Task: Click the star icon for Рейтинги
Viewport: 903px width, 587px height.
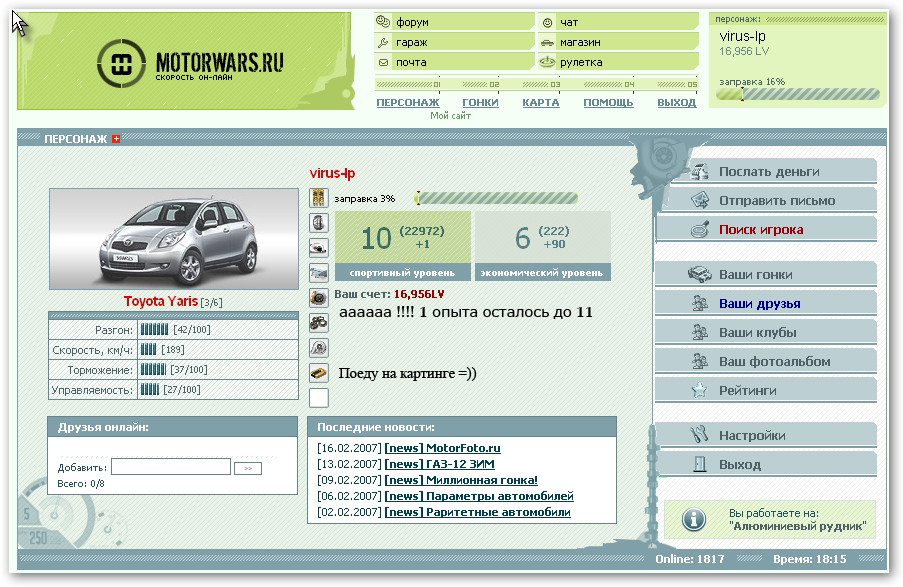Action: pos(700,390)
